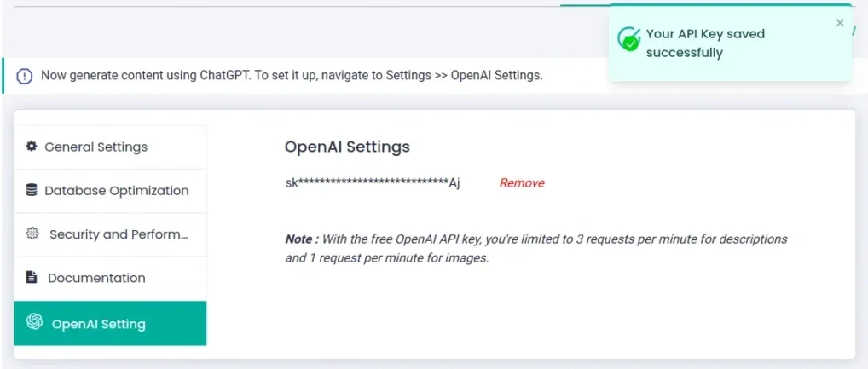This screenshot has height=369, width=868.
Task: Click the bold 'Note :' label
Action: [x=302, y=239]
